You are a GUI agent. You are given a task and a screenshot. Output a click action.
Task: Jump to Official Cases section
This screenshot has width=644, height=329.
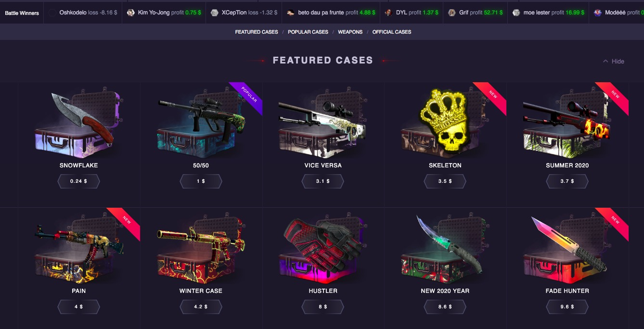(x=392, y=32)
